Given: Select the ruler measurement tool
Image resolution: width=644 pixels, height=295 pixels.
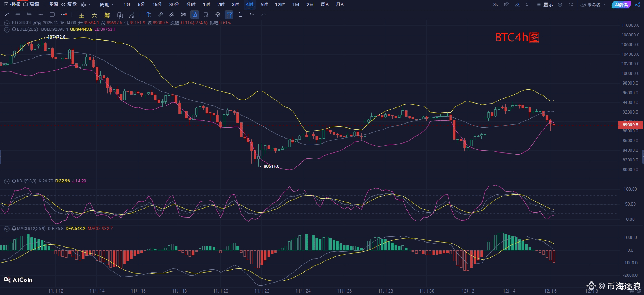Looking at the screenshot, I should 160,15.
